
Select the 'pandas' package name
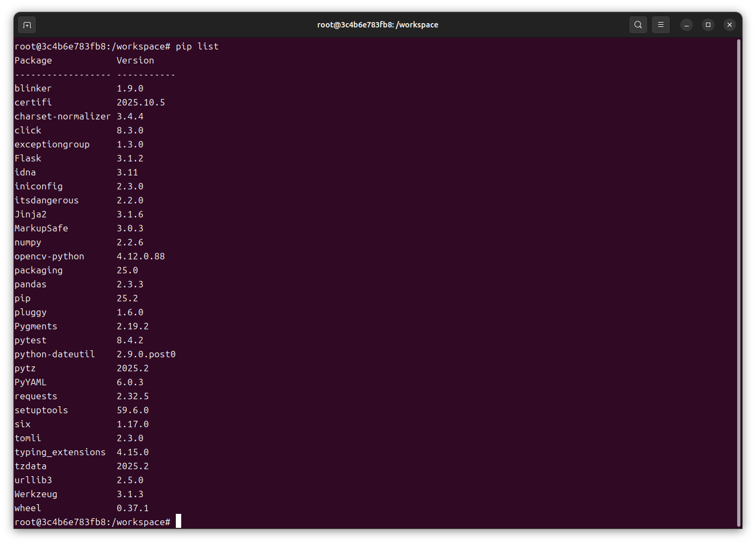31,285
